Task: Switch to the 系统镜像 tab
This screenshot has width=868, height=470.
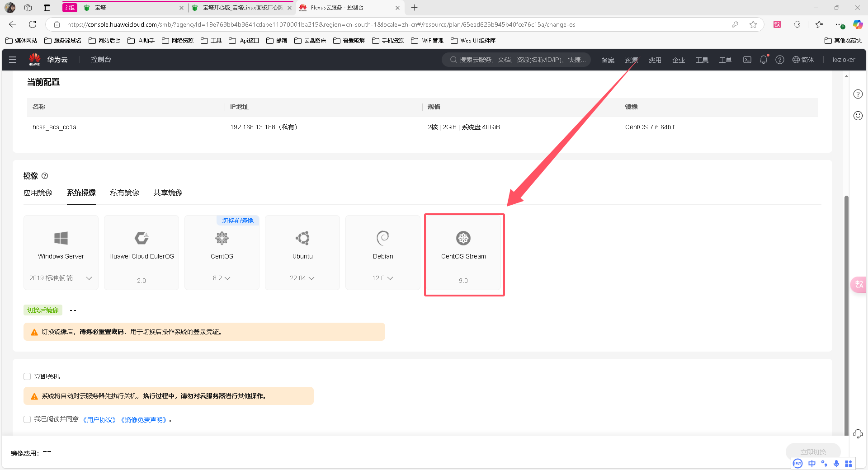Action: click(x=81, y=193)
